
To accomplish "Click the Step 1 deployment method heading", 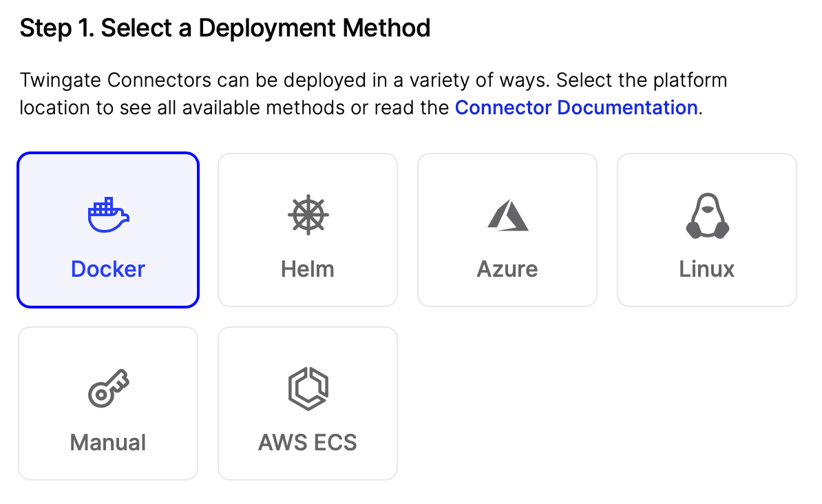I will [x=225, y=28].
